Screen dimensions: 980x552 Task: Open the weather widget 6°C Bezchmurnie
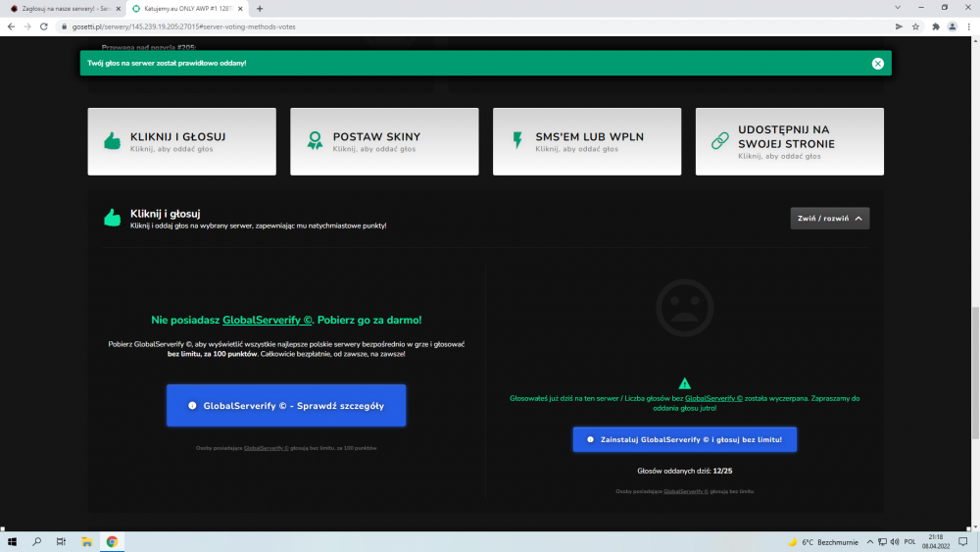coord(822,542)
